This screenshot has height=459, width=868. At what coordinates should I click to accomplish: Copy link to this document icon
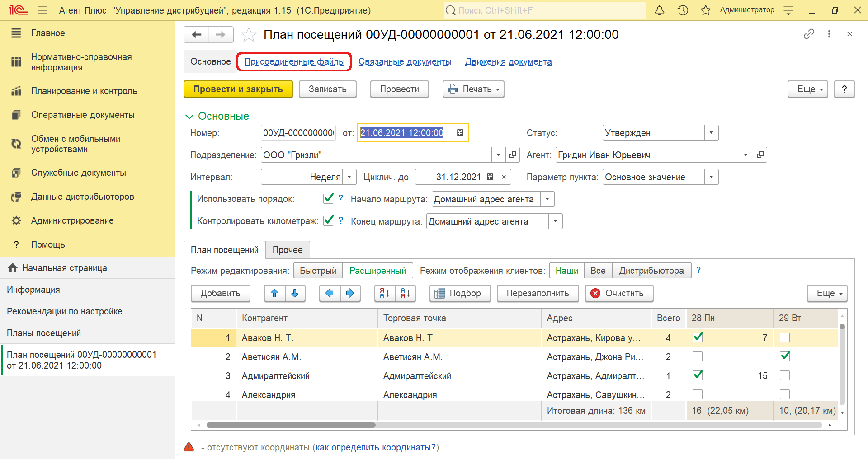[x=809, y=34]
